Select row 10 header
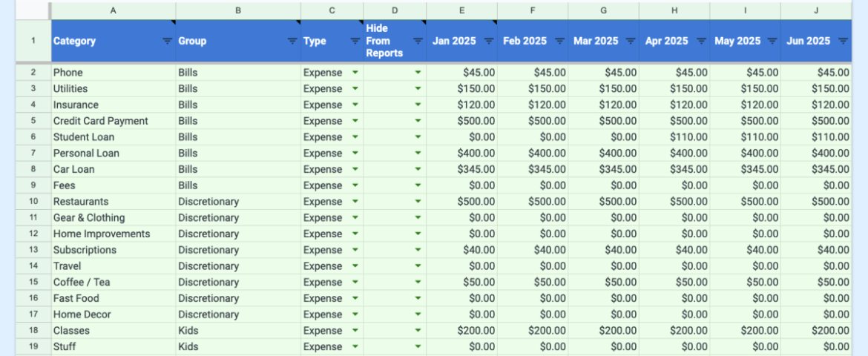868x356 pixels. click(33, 202)
